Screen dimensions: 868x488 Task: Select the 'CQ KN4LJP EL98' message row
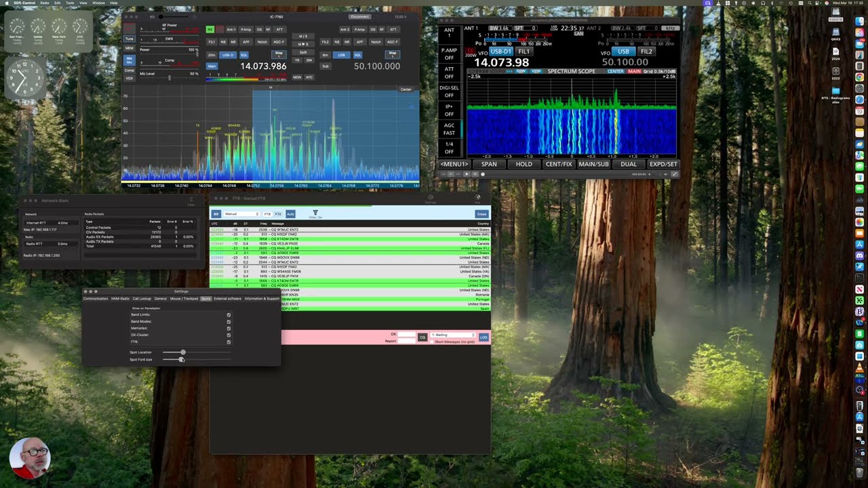point(349,248)
